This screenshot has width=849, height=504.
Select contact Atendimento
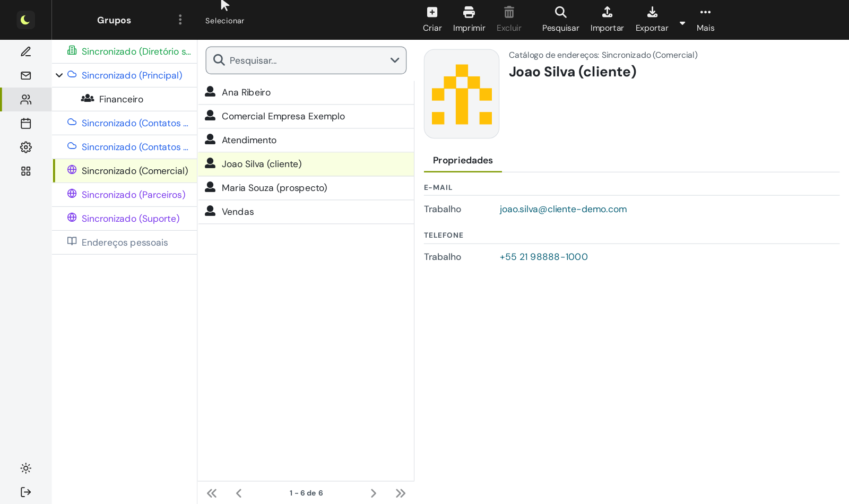pos(306,140)
